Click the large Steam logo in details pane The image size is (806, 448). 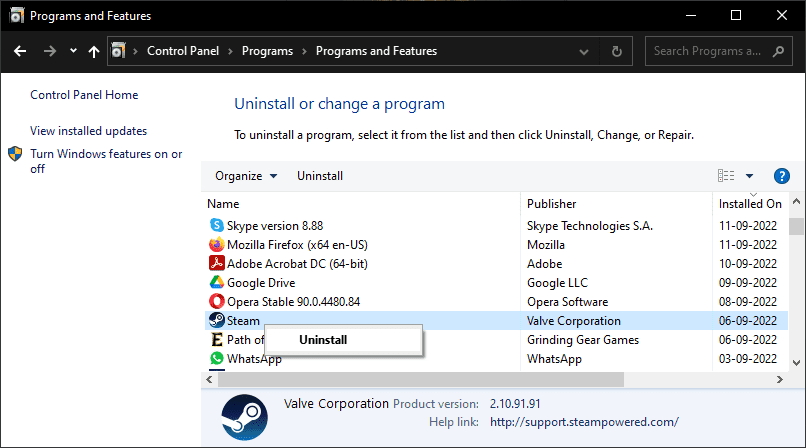point(245,417)
